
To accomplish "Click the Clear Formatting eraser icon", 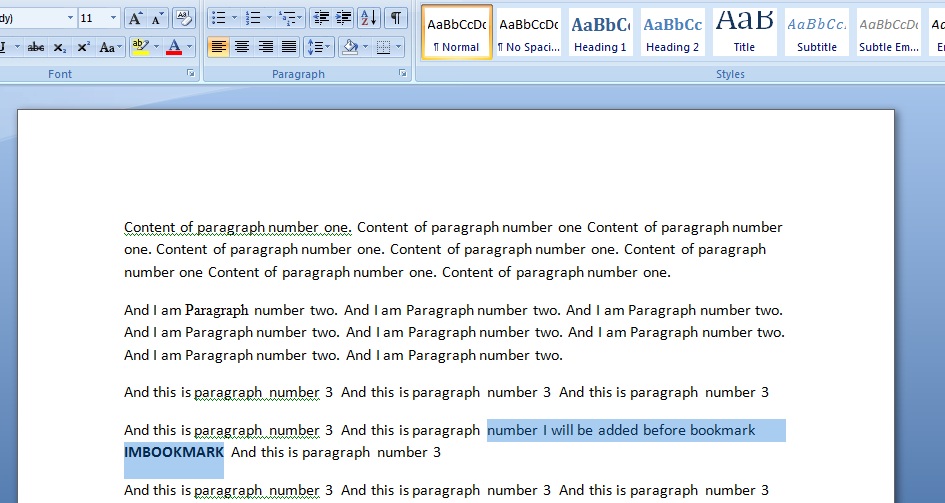I will pos(184,18).
